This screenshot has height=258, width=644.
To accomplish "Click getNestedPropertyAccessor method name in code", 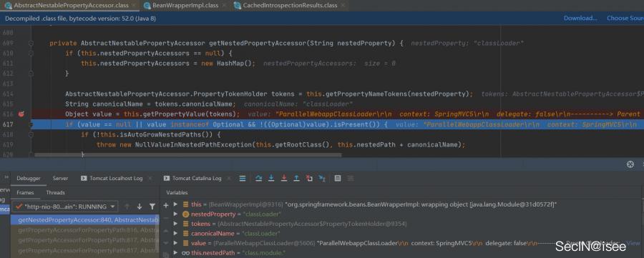I will (x=257, y=43).
